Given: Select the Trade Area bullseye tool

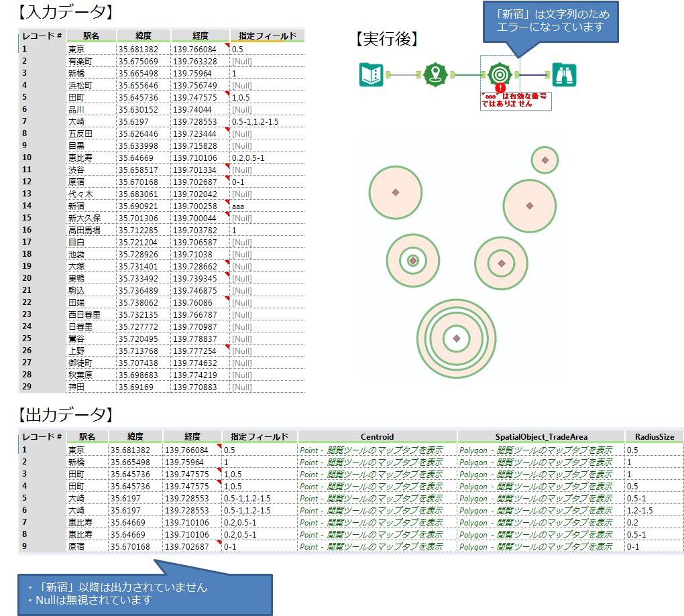Looking at the screenshot, I should [x=500, y=75].
